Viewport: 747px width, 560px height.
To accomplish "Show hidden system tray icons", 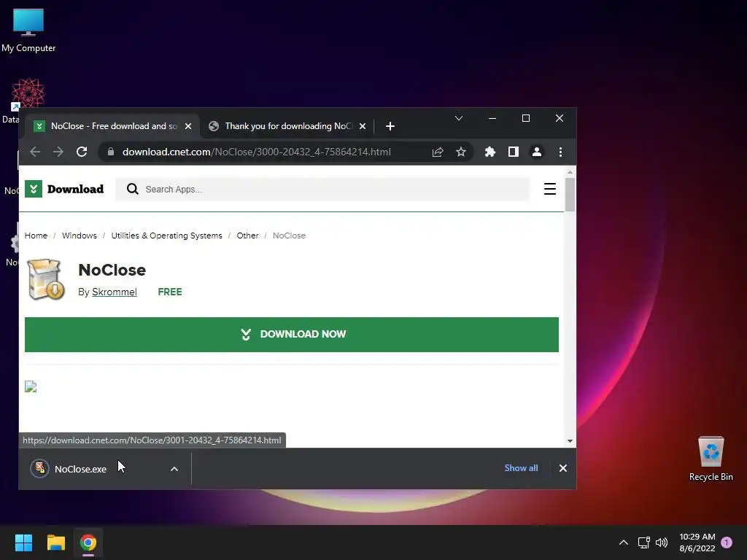I will tap(624, 542).
